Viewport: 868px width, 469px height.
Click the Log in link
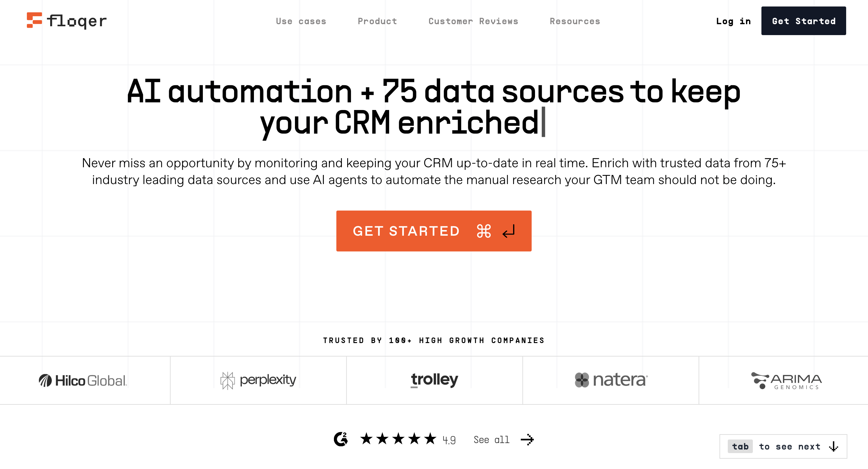coord(733,21)
